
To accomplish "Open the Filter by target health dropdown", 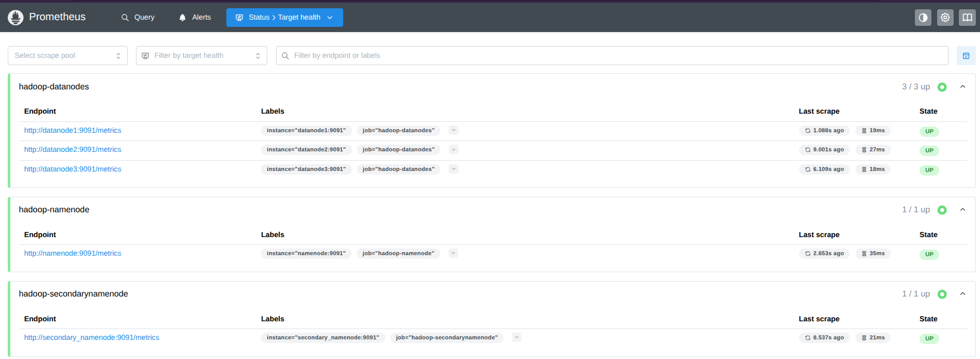I will click(x=202, y=56).
